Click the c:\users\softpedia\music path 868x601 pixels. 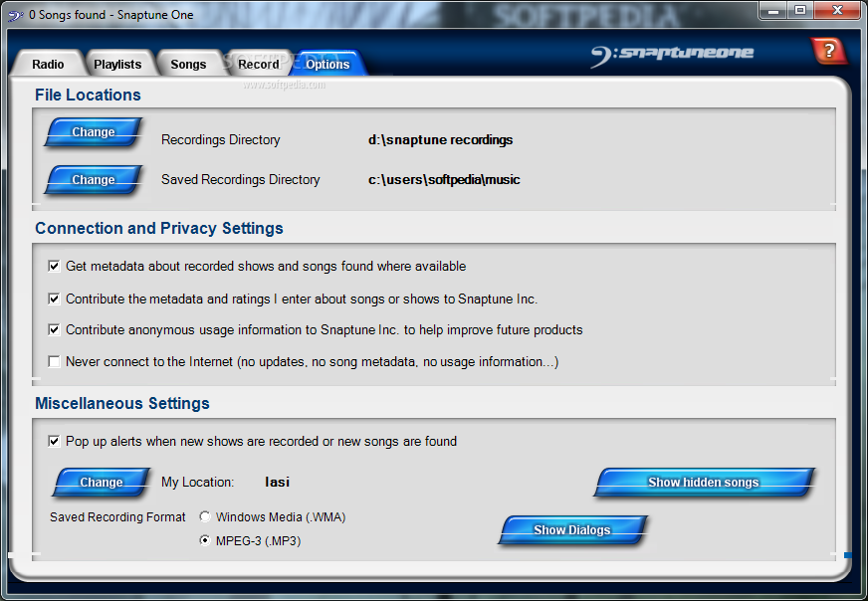point(444,180)
